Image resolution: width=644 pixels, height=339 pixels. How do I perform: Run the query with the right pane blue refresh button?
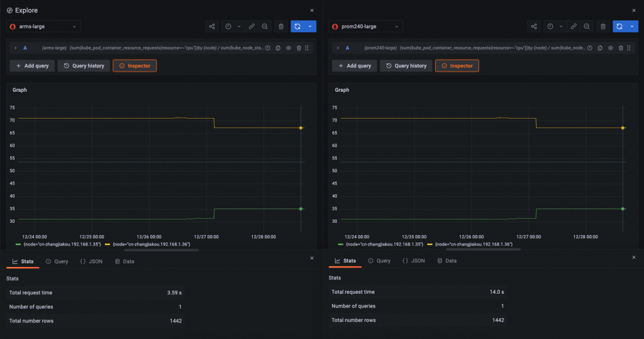click(x=620, y=27)
